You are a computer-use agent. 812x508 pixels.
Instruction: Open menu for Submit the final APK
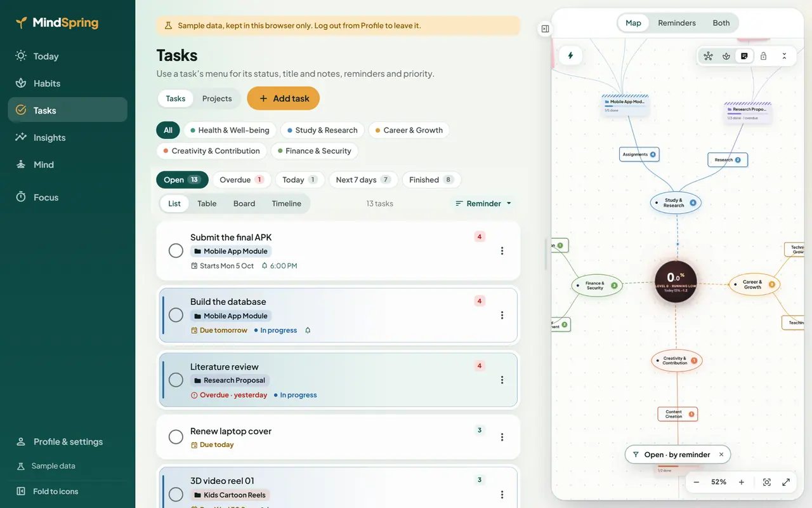(x=502, y=251)
